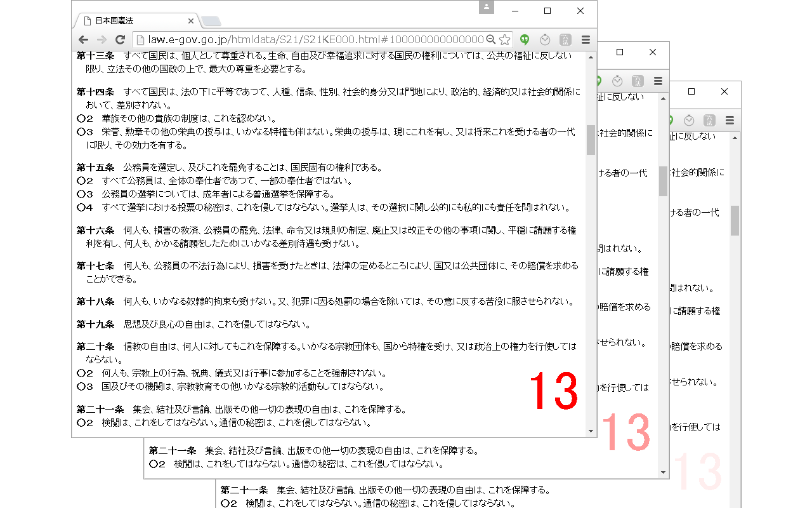Viewport: 812px width, 508px height.
Task: Open the timer clock extension in front window
Action: (x=545, y=39)
